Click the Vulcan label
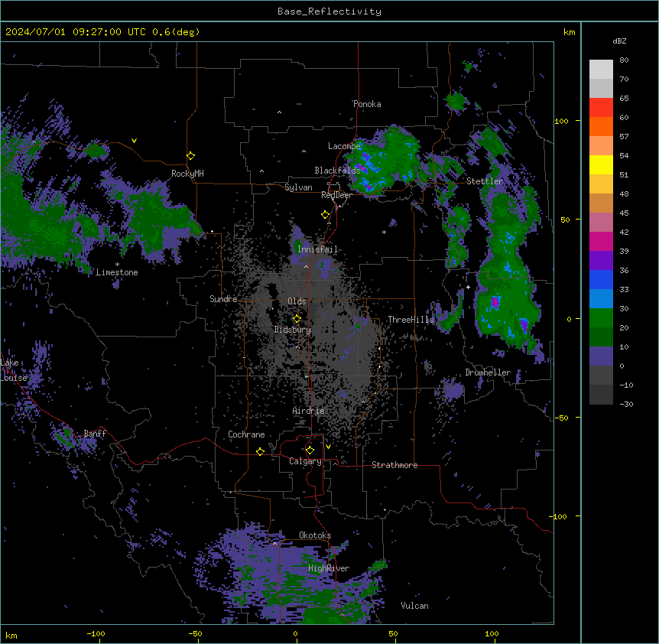Image resolution: width=659 pixels, height=644 pixels. 415,606
